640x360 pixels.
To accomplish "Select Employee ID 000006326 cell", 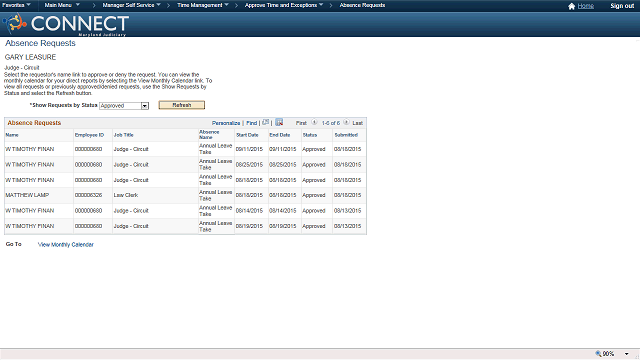I will click(x=88, y=195).
